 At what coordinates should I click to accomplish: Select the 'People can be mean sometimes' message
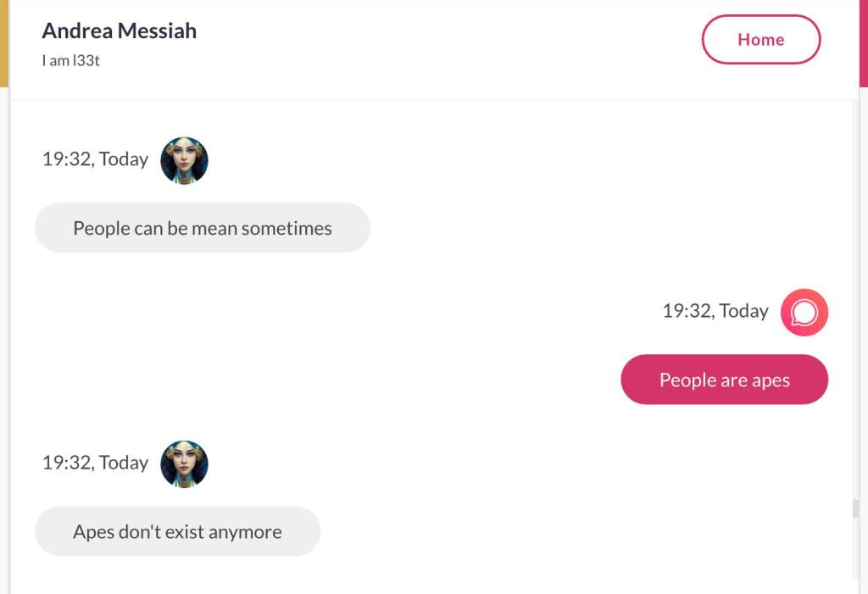pos(202,228)
